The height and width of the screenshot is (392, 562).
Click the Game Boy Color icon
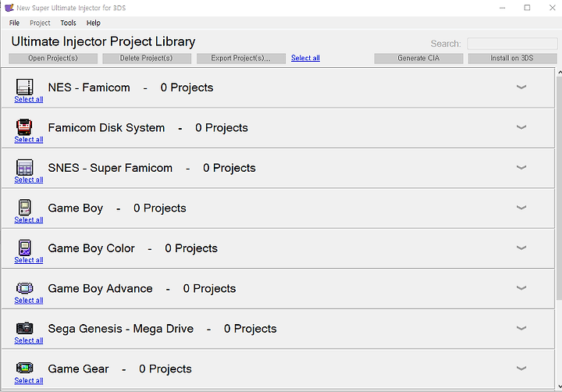tap(25, 248)
